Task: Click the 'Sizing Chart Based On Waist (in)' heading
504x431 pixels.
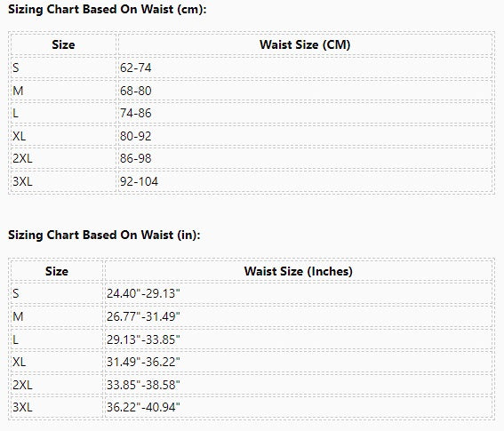Action: [x=104, y=235]
